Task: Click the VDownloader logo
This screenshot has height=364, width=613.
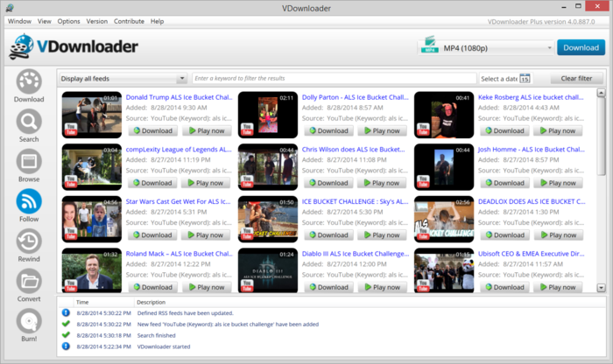Action: (74, 47)
